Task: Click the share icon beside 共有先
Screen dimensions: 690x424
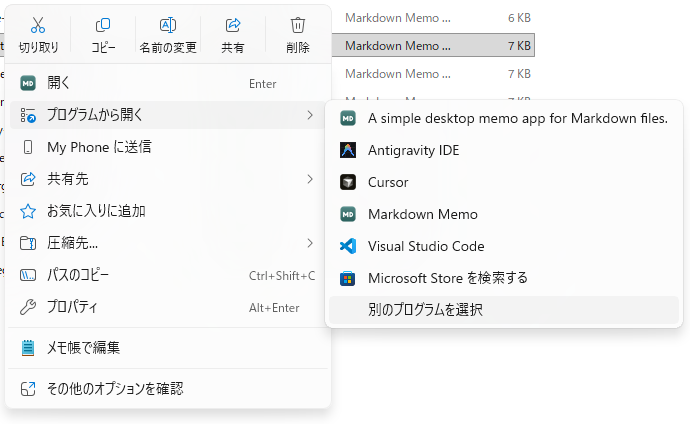Action: click(28, 179)
